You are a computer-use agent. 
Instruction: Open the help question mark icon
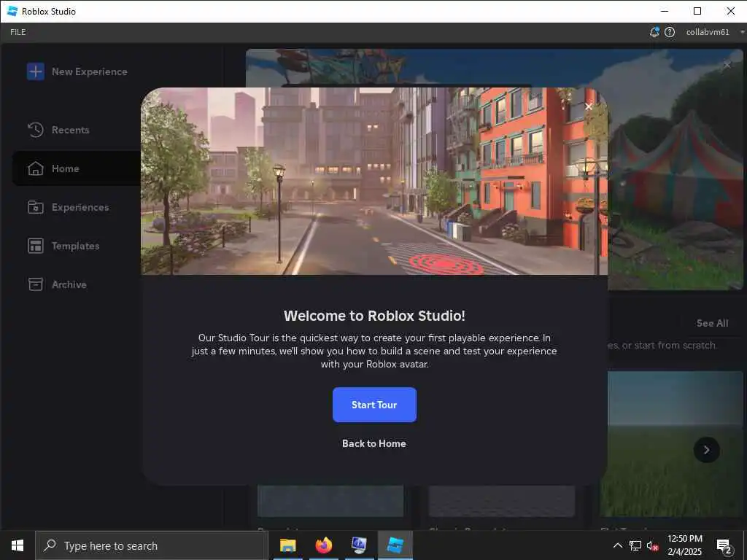pyautogui.click(x=670, y=32)
